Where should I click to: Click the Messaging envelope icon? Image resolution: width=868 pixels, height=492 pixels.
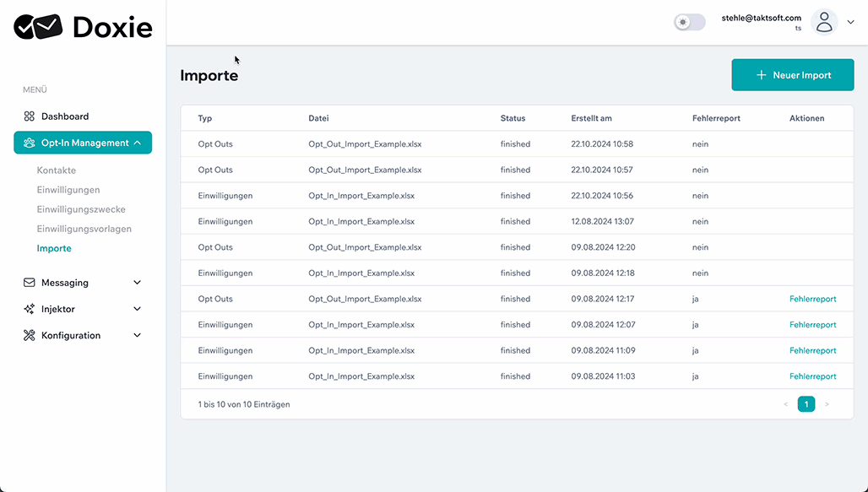point(29,282)
